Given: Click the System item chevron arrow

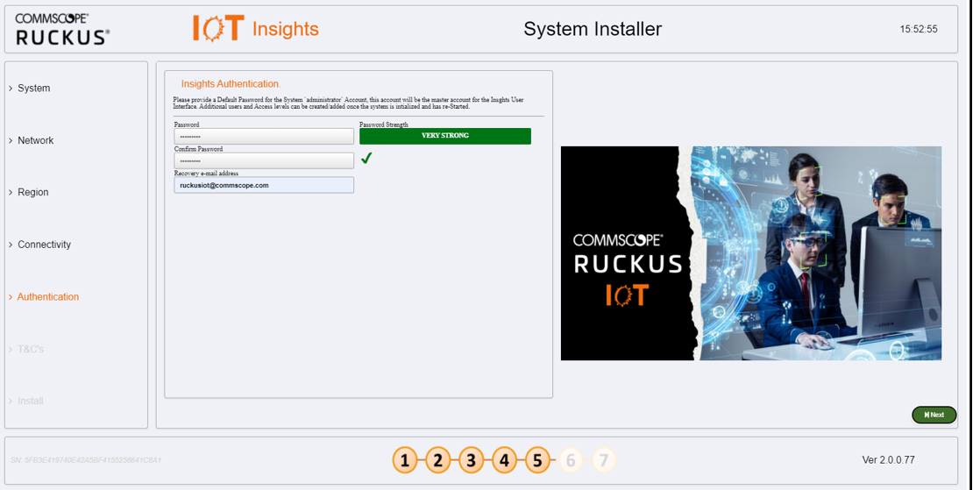Looking at the screenshot, I should [11, 89].
